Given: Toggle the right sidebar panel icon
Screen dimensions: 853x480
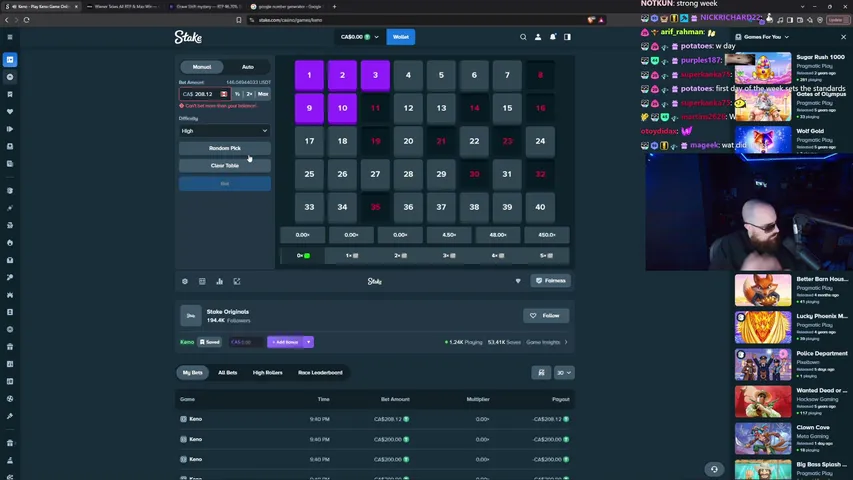Looking at the screenshot, I should tap(567, 37).
